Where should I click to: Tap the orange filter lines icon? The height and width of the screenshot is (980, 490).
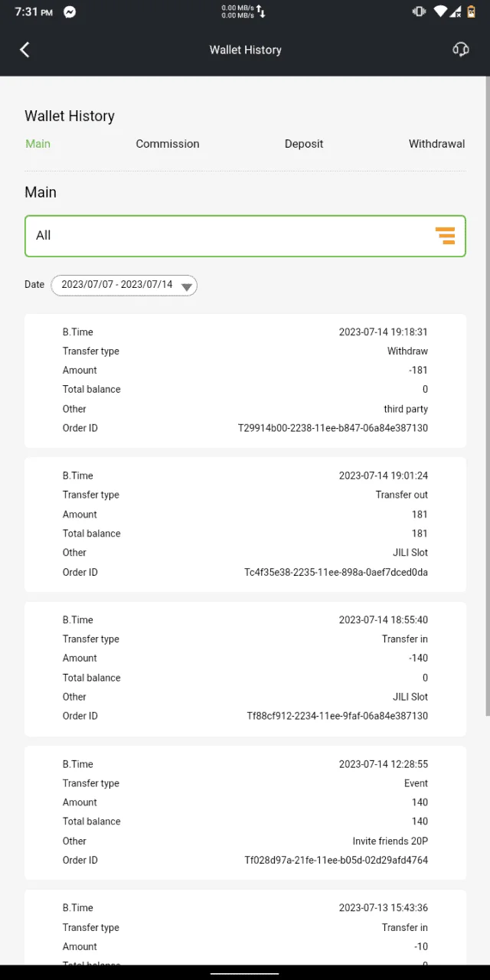(x=445, y=236)
